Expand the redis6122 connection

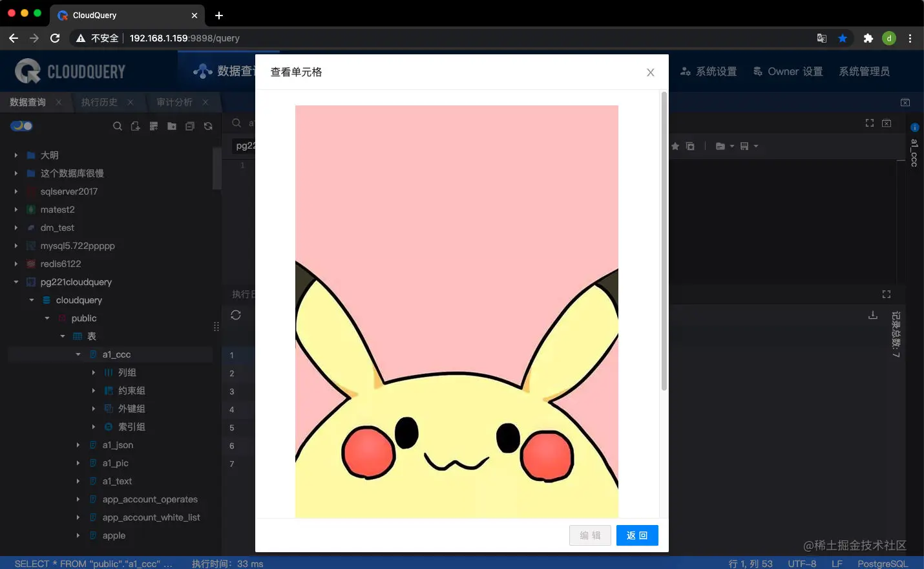16,264
